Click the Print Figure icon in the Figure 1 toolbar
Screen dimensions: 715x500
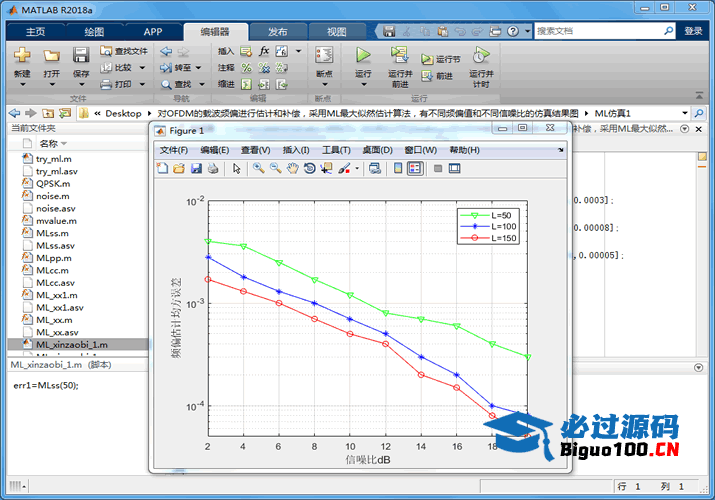(213, 169)
